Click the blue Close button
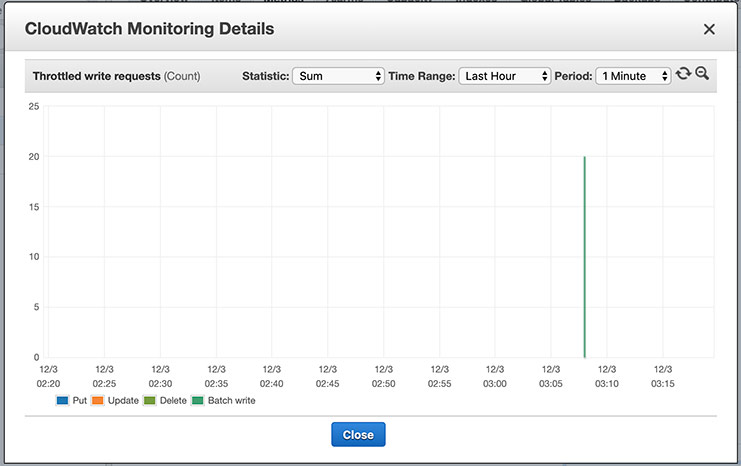The width and height of the screenshot is (741, 466). point(358,434)
